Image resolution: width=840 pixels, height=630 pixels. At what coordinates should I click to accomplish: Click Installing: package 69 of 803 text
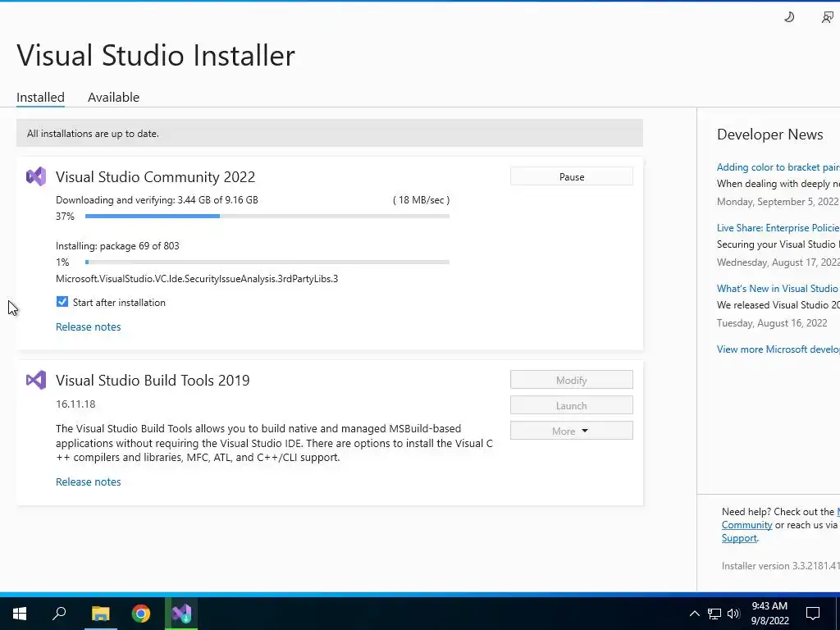tap(117, 246)
